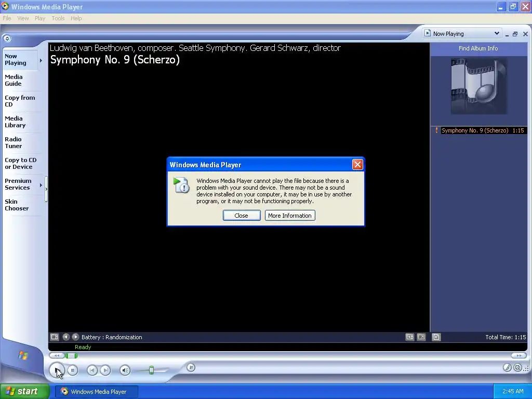Minimize the inner player pane
532x399 pixels.
point(507,34)
